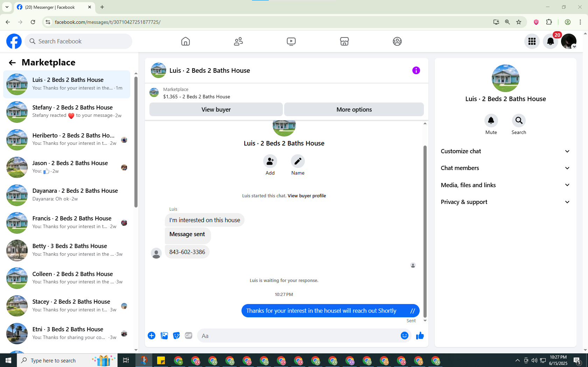
Task: Open the Facebook menu grid icon
Action: click(532, 41)
